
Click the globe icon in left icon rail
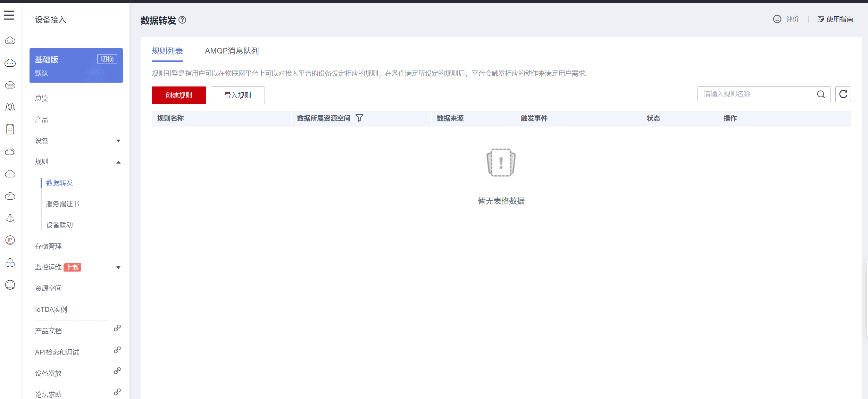click(10, 285)
